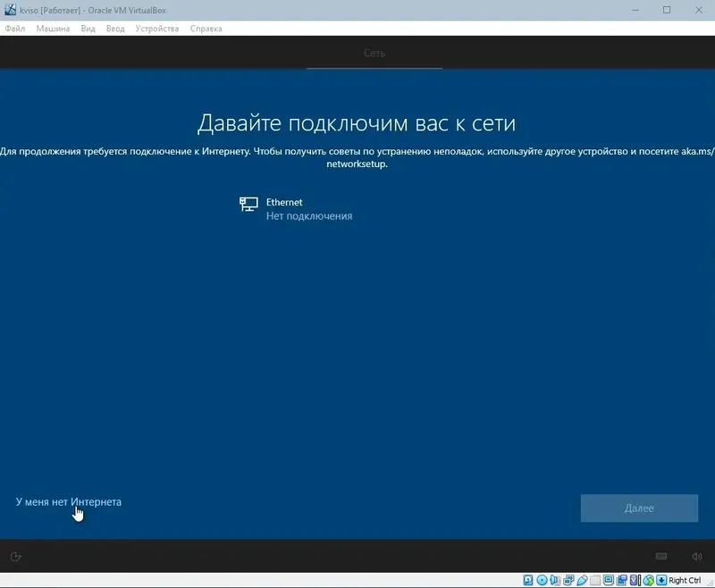This screenshot has height=588, width=715.
Task: Select the Ethernet network entry
Action: tap(295, 208)
